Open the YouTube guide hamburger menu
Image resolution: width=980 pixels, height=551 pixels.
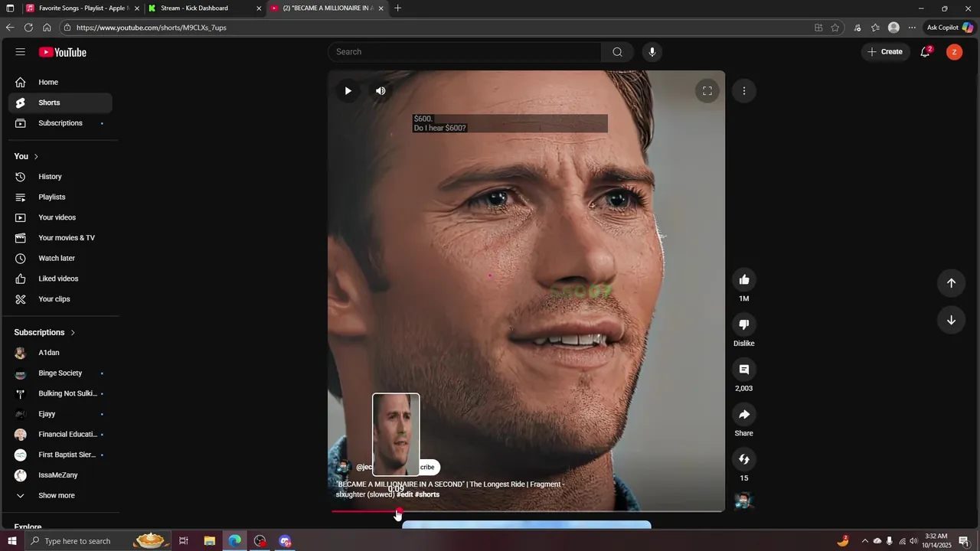point(21,52)
